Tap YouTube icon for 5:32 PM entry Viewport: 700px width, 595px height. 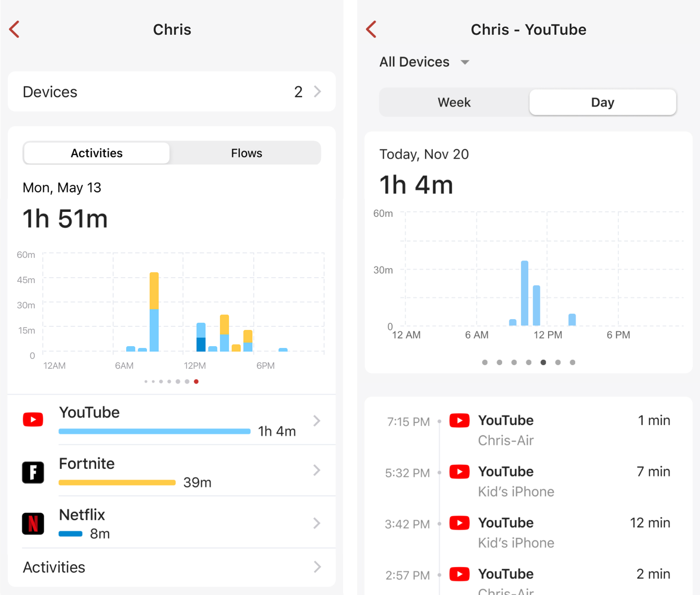click(459, 472)
